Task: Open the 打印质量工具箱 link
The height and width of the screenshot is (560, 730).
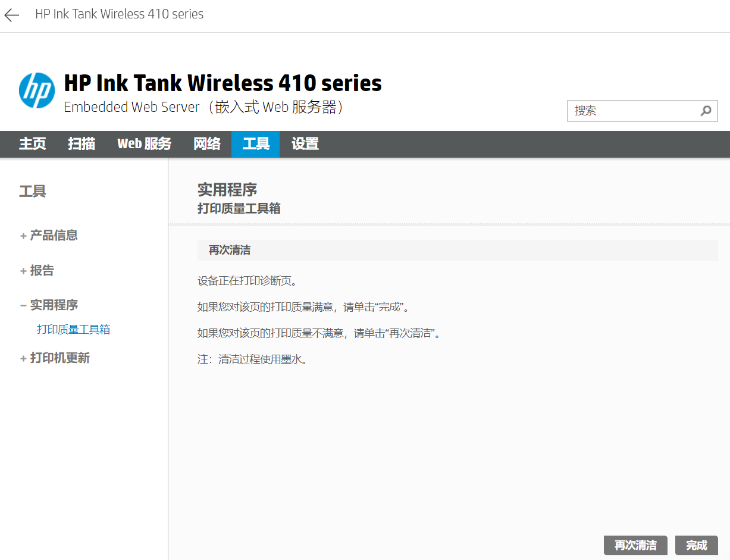Action: [73, 329]
